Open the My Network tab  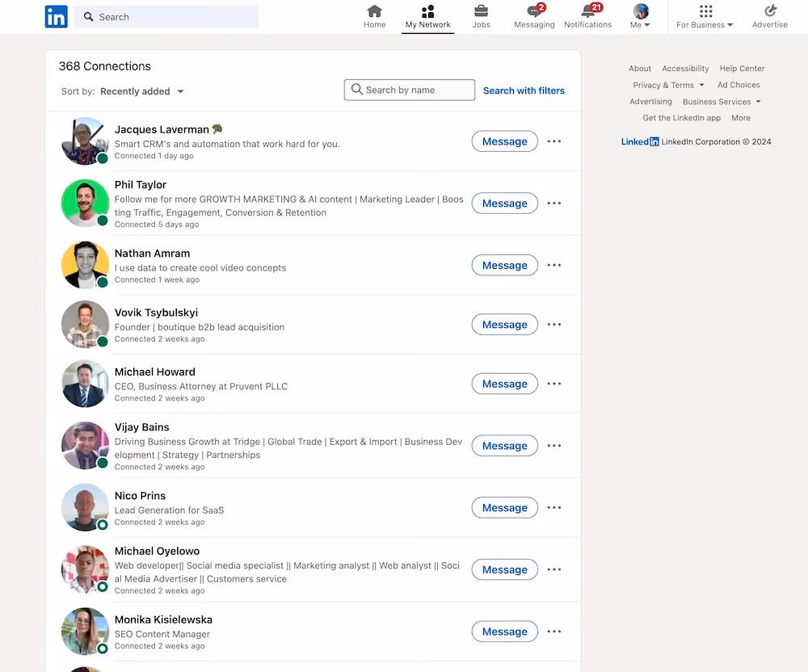click(427, 17)
